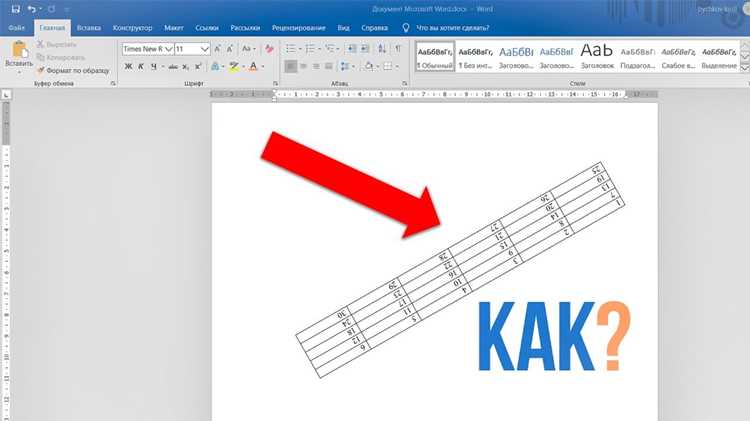Screen dimensions: 750x421
Task: Apply the Выделение style
Action: (719, 56)
